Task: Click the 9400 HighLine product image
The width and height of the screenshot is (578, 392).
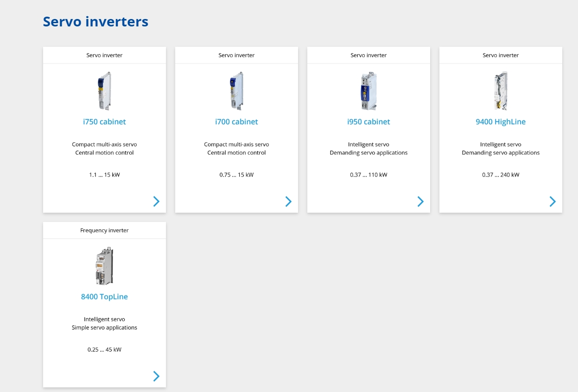Action: pos(501,91)
